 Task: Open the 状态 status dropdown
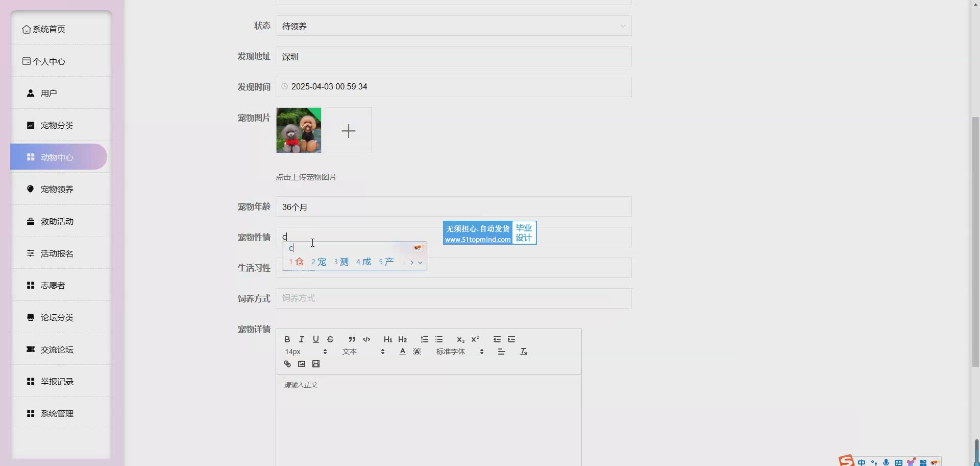click(x=453, y=26)
